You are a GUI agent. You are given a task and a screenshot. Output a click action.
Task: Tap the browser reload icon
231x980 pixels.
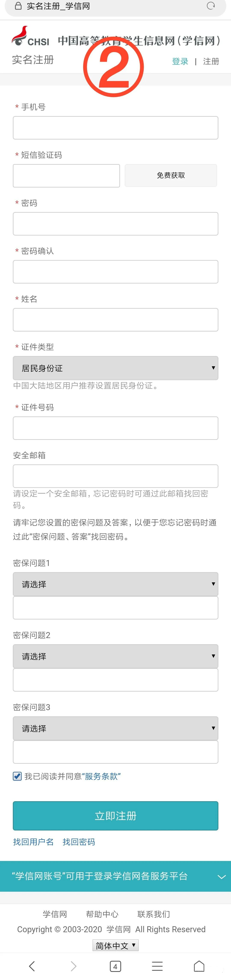click(x=211, y=6)
